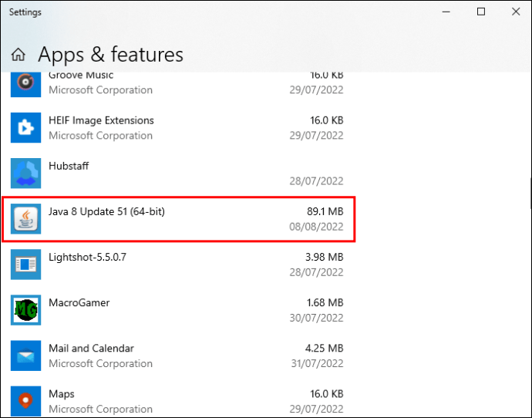Click the MacroGamer app icon
Image resolution: width=532 pixels, height=418 pixels.
coord(26,310)
